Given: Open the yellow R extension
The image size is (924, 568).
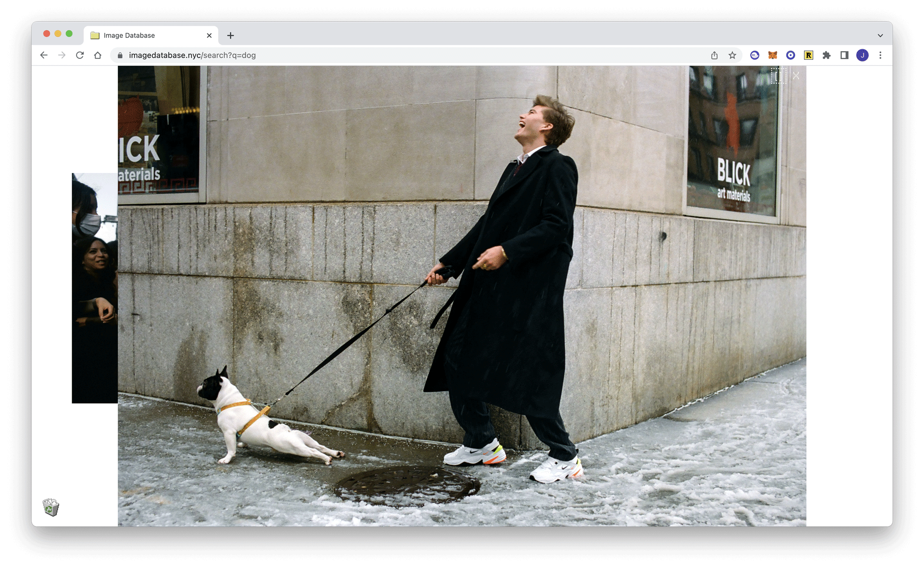Looking at the screenshot, I should [x=808, y=55].
